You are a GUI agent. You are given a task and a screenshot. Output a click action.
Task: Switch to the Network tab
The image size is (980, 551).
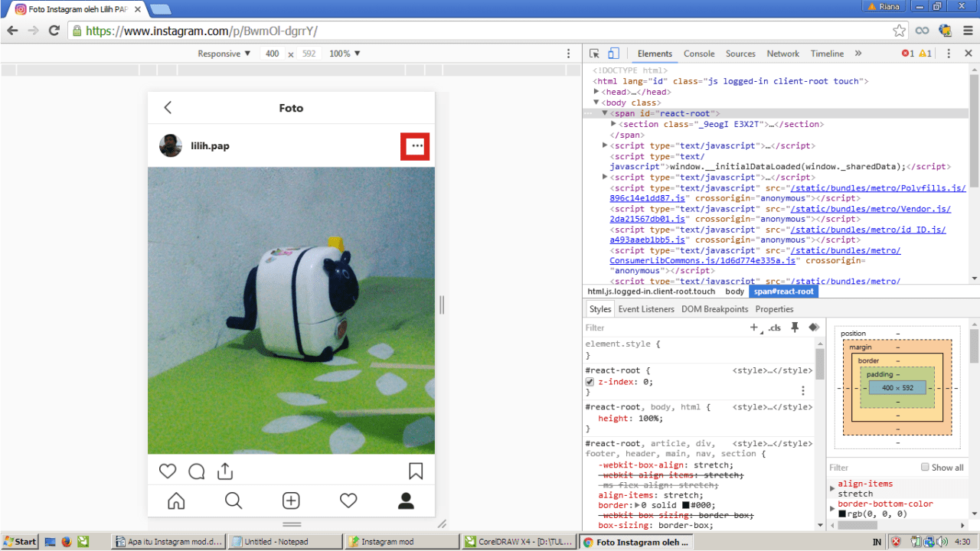(x=783, y=54)
